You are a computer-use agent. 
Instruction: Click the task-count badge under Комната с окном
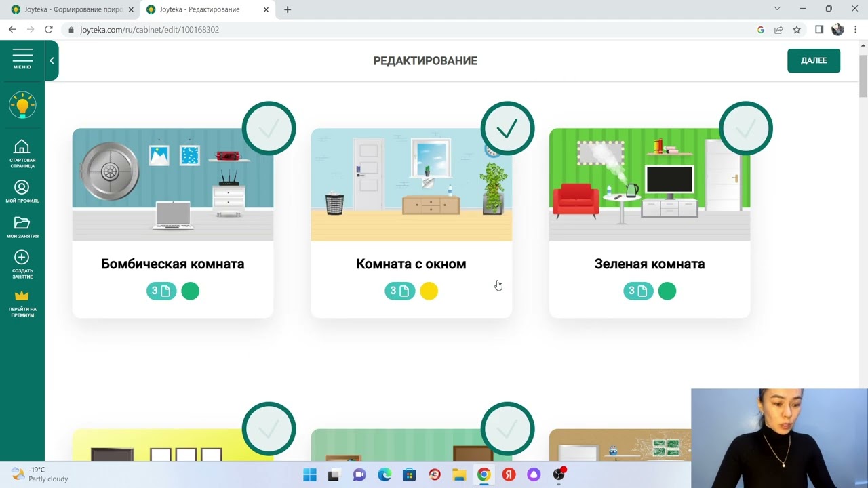pyautogui.click(x=400, y=291)
